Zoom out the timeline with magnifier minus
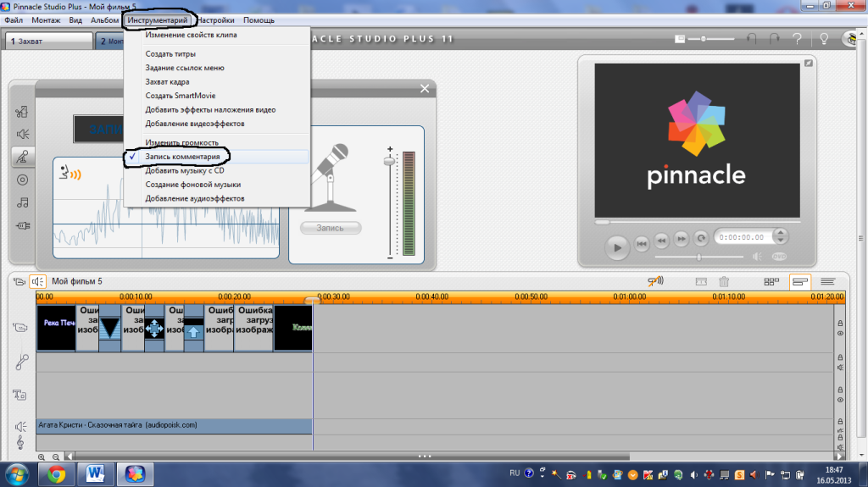The width and height of the screenshot is (868, 487). pos(56,457)
